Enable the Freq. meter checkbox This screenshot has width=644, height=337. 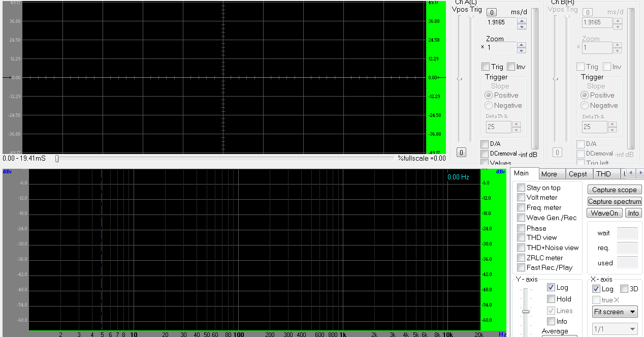coord(521,207)
